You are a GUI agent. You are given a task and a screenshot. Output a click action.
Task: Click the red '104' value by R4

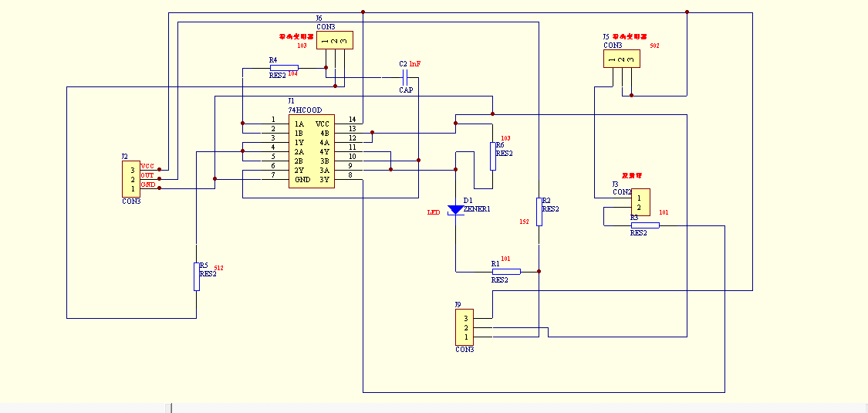[293, 73]
